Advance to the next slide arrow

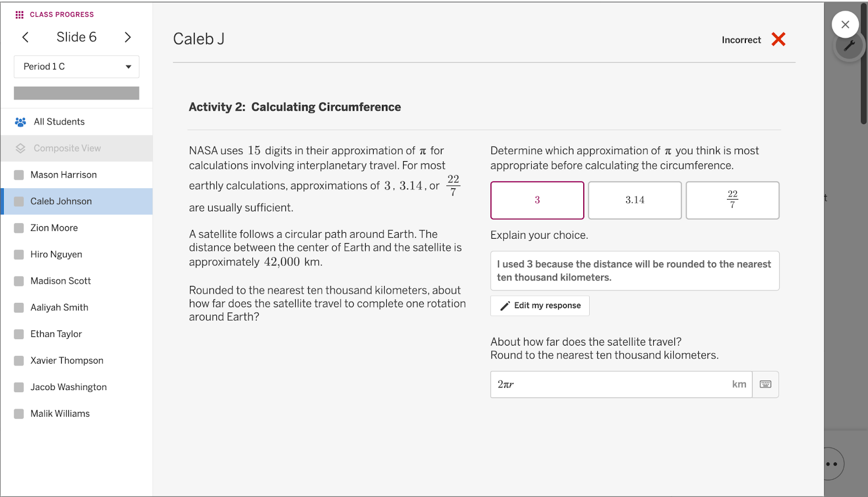point(127,37)
